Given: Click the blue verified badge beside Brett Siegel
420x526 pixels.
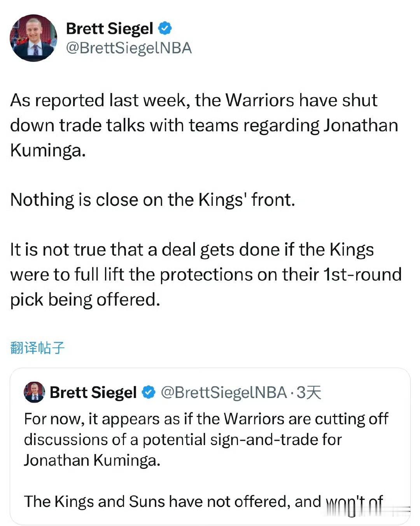Looking at the screenshot, I should (x=165, y=28).
